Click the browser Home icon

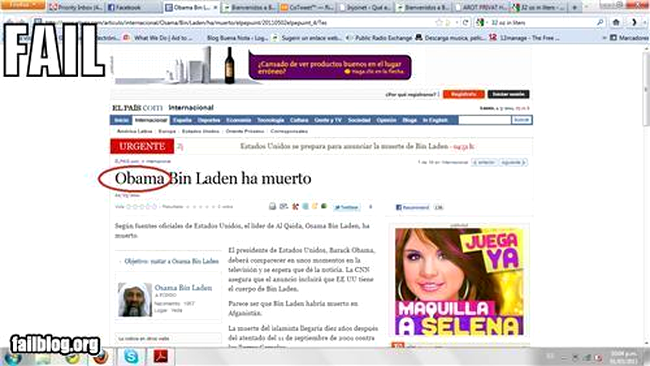click(x=616, y=22)
